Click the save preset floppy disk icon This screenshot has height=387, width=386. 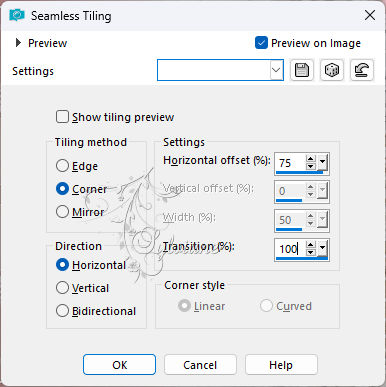302,70
